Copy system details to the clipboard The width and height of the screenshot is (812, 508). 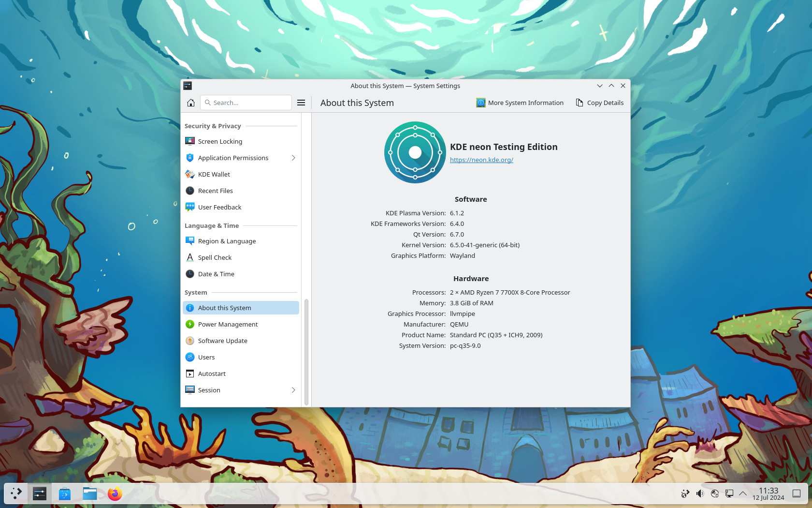tap(599, 103)
